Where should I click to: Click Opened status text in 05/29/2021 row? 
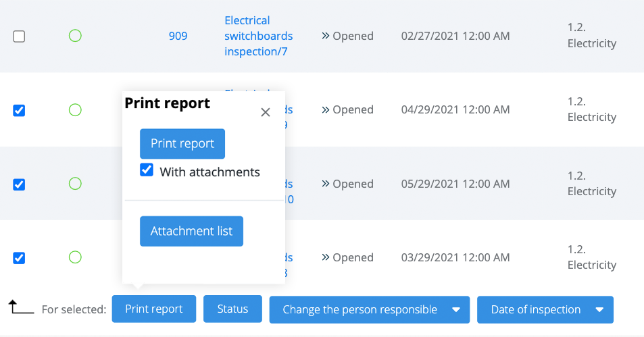pyautogui.click(x=353, y=184)
